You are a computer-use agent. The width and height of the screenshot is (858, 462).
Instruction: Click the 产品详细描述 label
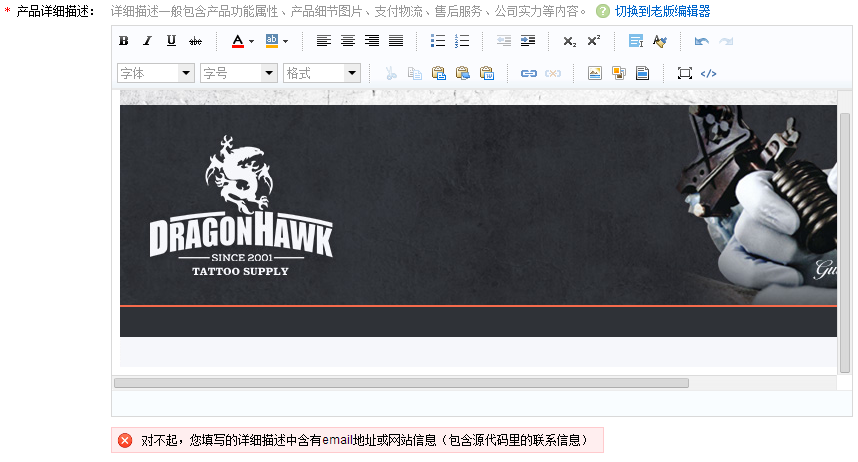tap(55, 11)
